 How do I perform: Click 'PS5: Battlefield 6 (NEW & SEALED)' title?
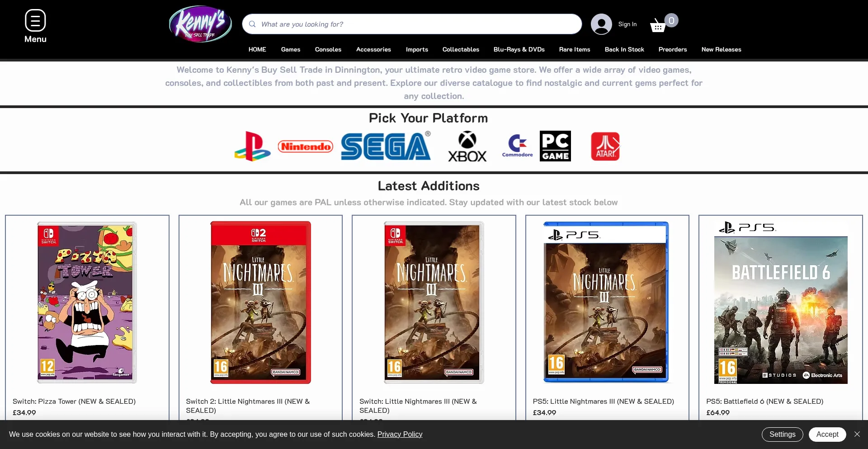765,401
